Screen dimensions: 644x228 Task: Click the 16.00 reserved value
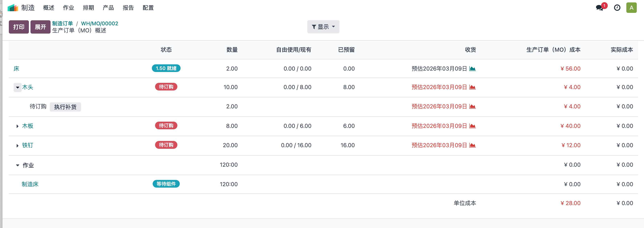click(x=347, y=145)
